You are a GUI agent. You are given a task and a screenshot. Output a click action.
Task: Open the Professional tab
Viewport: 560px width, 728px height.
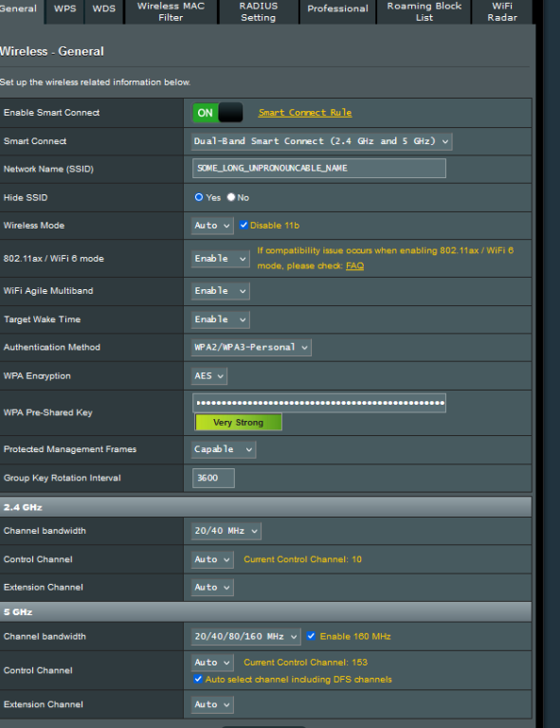click(337, 11)
